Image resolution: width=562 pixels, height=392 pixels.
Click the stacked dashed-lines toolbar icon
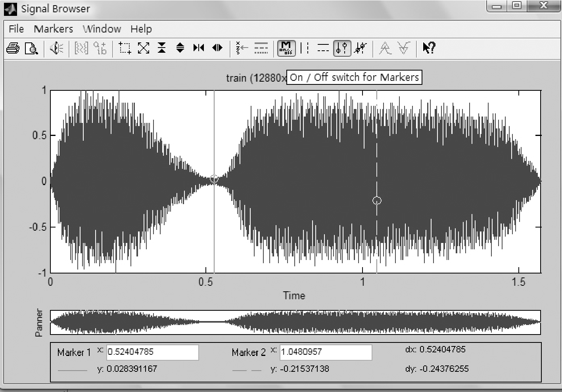pos(261,48)
